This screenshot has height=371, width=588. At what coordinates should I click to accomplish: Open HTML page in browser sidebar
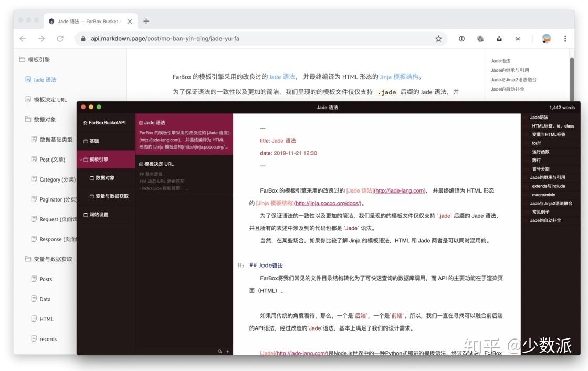pyautogui.click(x=43, y=319)
